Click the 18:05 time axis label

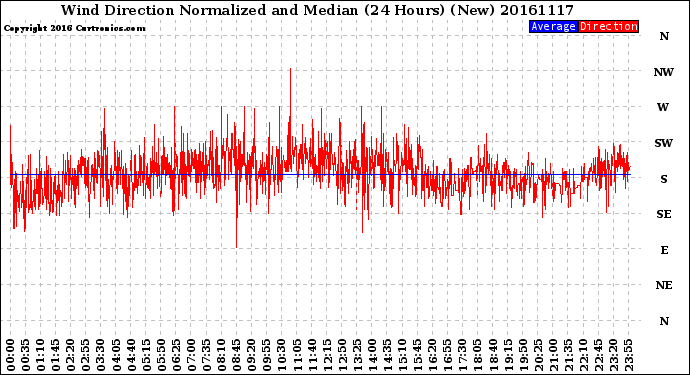click(x=478, y=355)
